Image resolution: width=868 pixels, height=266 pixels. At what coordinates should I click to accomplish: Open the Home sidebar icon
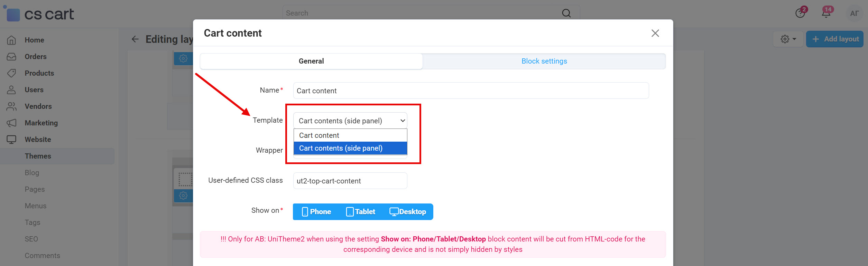click(x=11, y=40)
